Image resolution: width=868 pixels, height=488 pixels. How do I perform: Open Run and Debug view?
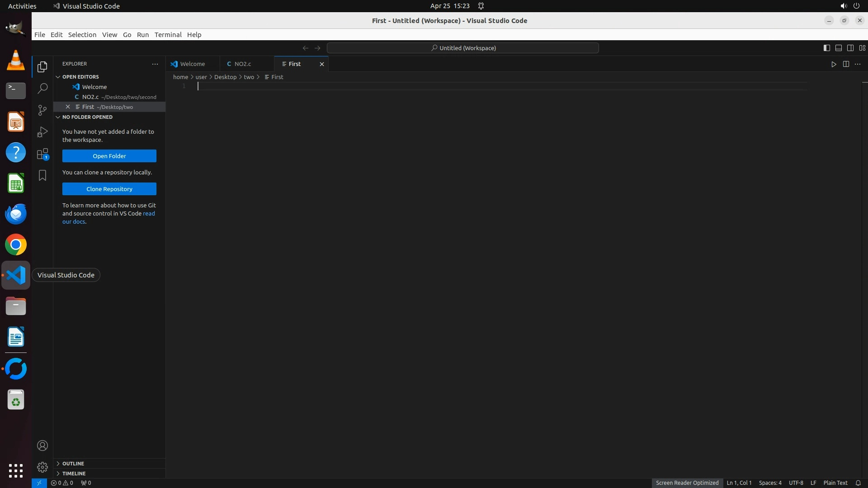[x=42, y=132]
